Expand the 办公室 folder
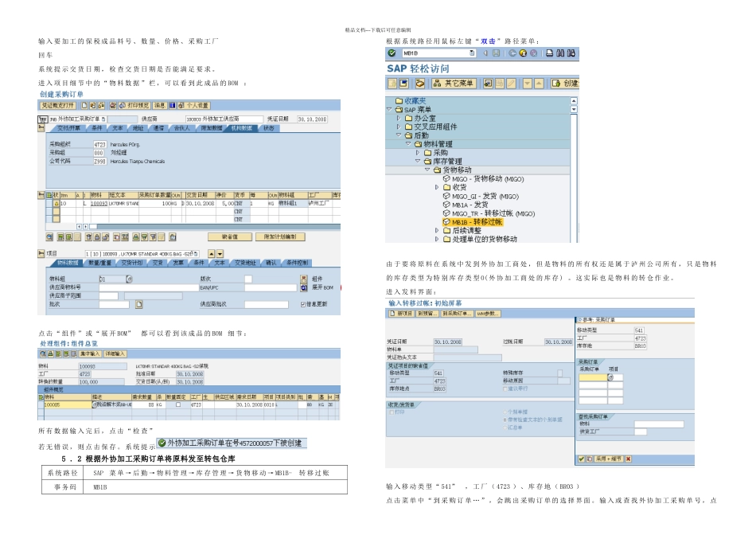The height and width of the screenshot is (535, 756). pos(399,118)
